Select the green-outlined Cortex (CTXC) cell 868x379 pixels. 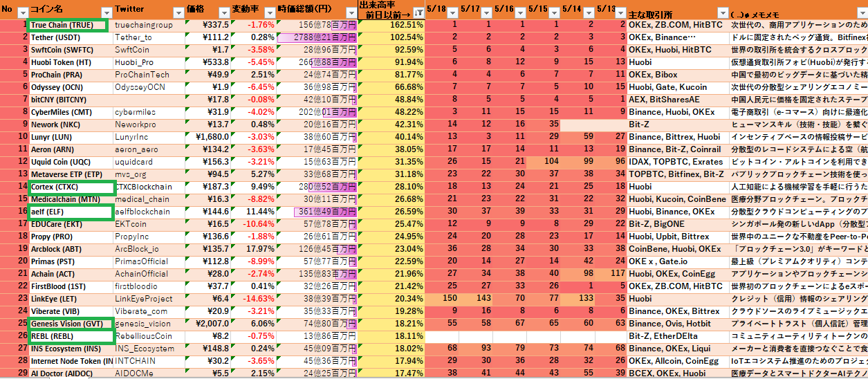coord(71,187)
